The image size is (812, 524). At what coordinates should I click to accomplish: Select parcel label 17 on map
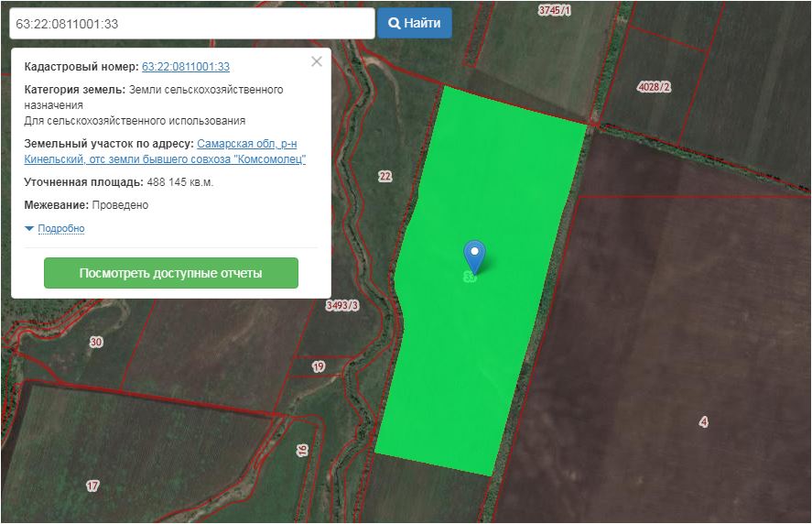tap(92, 486)
